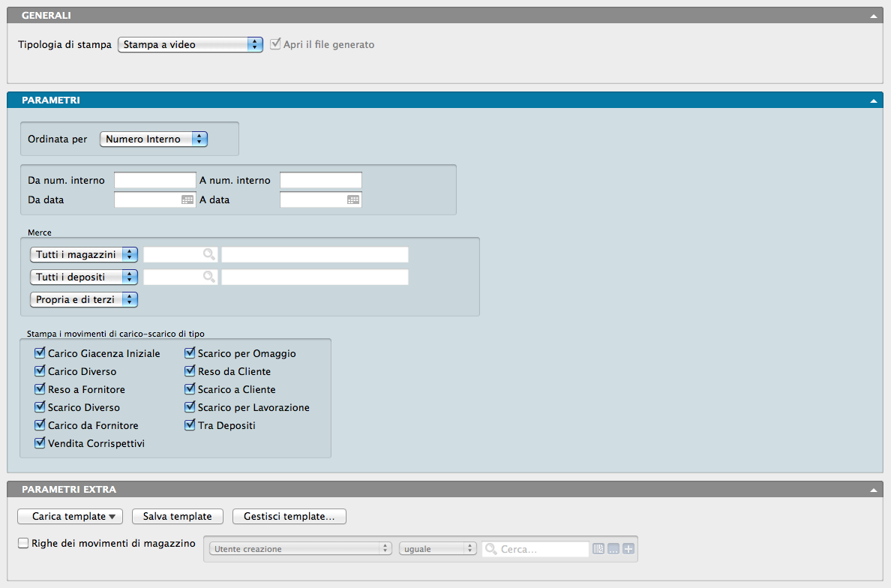891x588 pixels.
Task: Click the Salva template button
Action: click(x=178, y=517)
